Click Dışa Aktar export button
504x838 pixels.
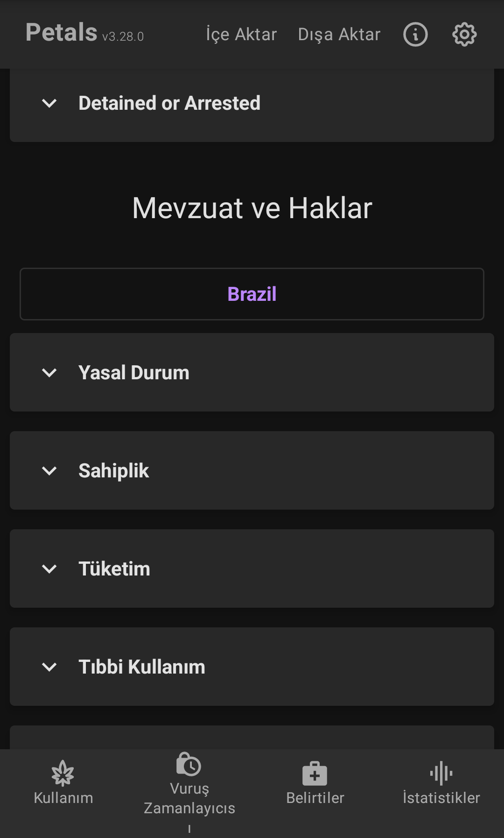pos(339,35)
